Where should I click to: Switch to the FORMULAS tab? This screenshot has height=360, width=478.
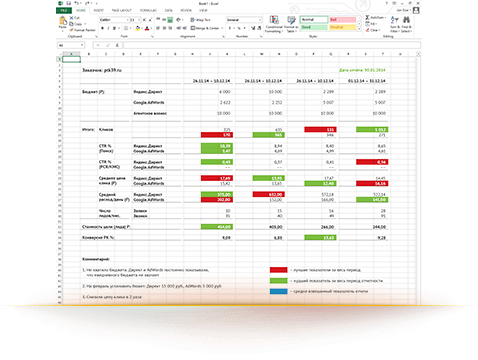(x=148, y=10)
